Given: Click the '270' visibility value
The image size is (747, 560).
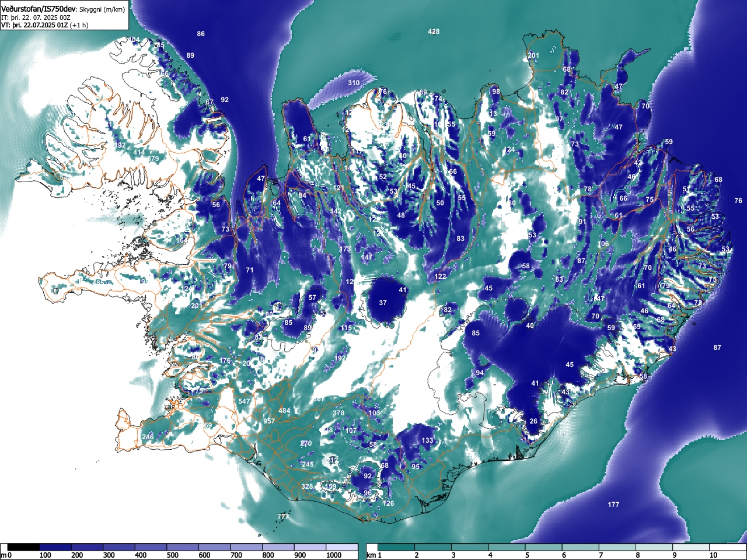Looking at the screenshot, I should pyautogui.click(x=306, y=444).
